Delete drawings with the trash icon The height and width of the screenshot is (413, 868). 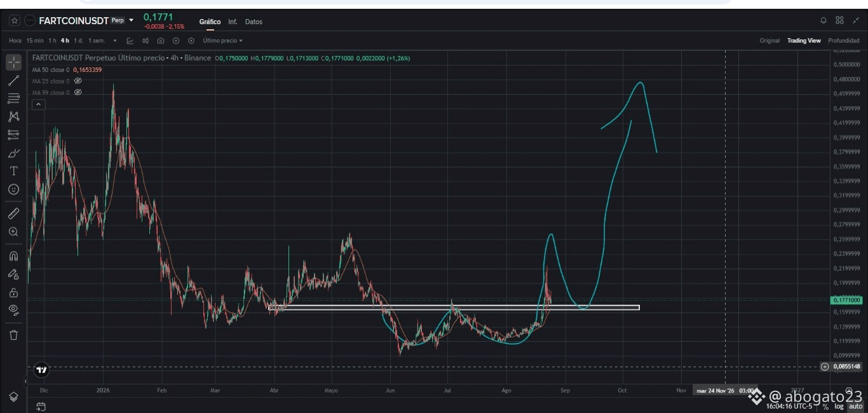(14, 335)
